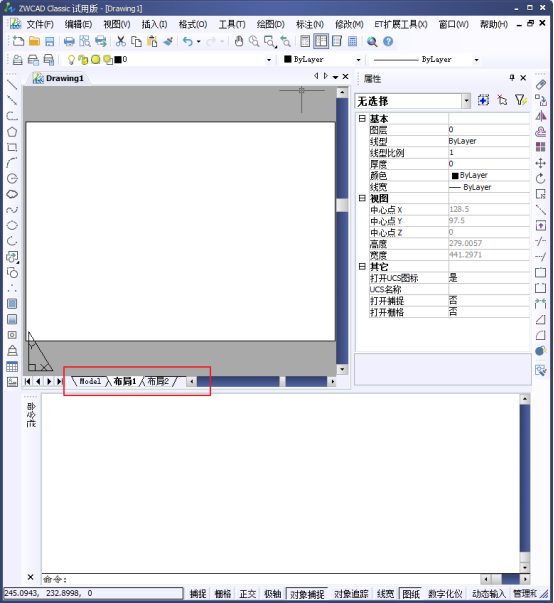Viewport: 554px width, 603px height.
Task: Click the Save file icon
Action: pyautogui.click(x=50, y=42)
